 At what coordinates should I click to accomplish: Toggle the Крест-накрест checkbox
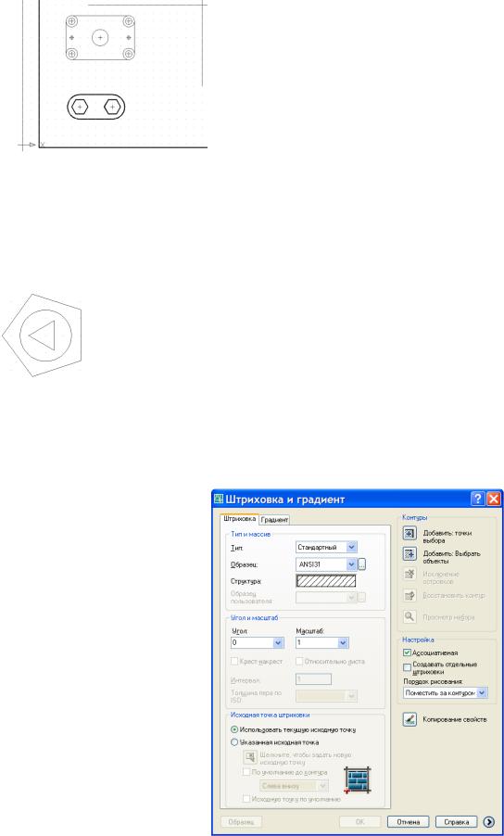click(234, 661)
